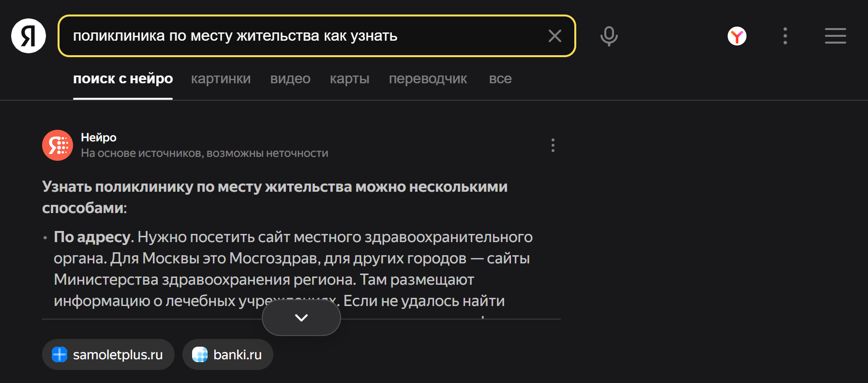This screenshot has width=868, height=383.
Task: Click the Нейро assistant avatar
Action: click(x=57, y=145)
